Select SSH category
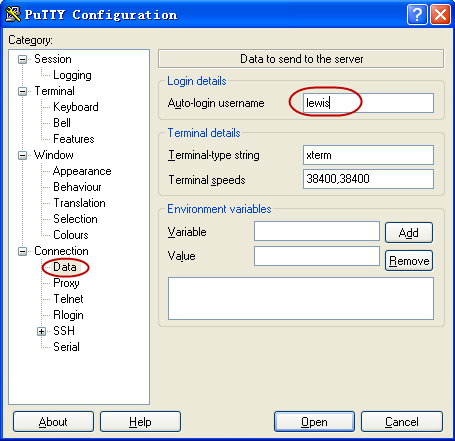Screen dimensions: 455x441 pyautogui.click(x=64, y=331)
